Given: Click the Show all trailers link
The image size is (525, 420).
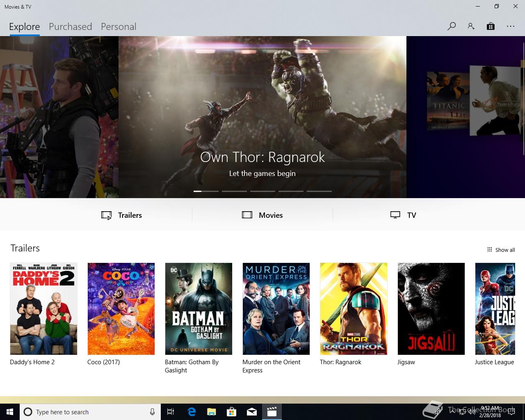Looking at the screenshot, I should [501, 250].
